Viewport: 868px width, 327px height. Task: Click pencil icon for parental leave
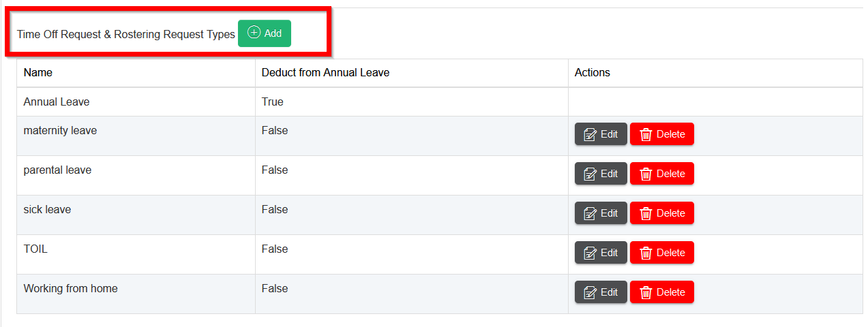(590, 174)
